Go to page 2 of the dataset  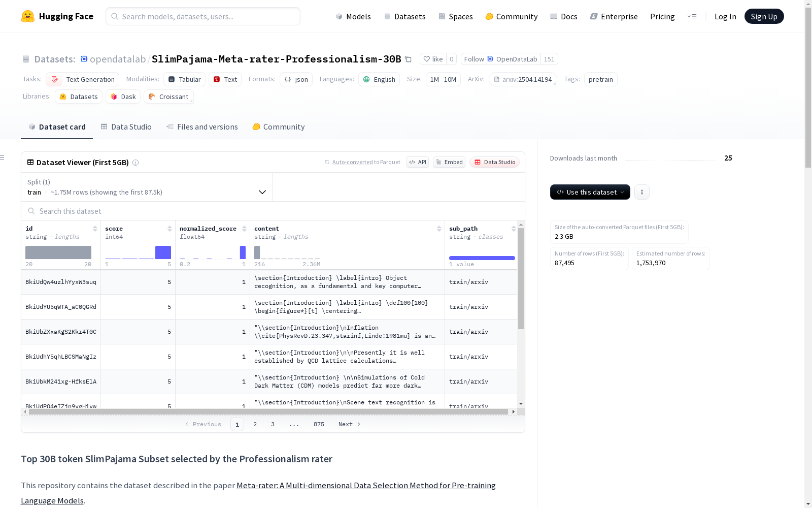255,424
